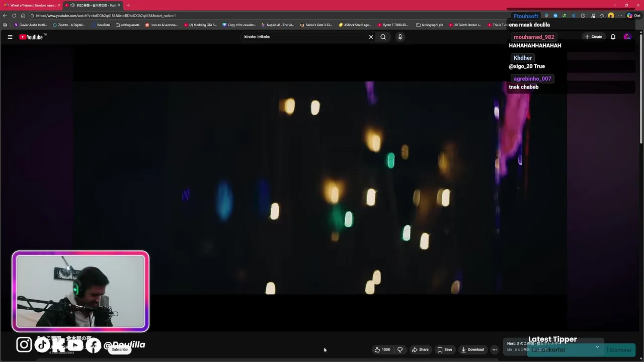The width and height of the screenshot is (644, 362).
Task: Click the search magnifier button
Action: click(x=383, y=37)
